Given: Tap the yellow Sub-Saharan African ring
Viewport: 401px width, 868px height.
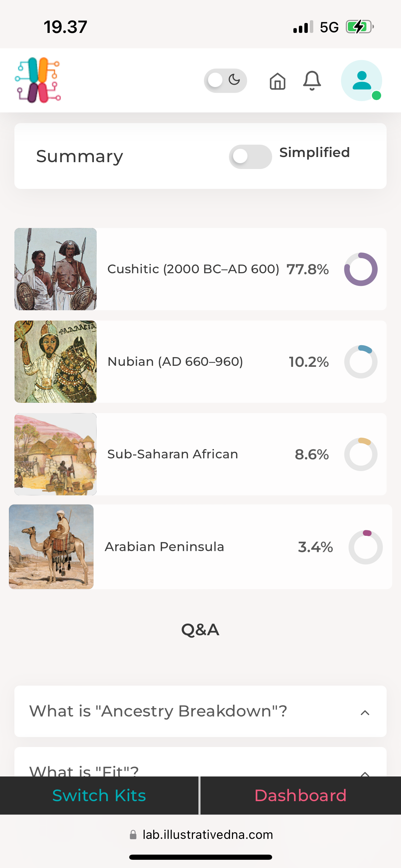Looking at the screenshot, I should (x=361, y=454).
